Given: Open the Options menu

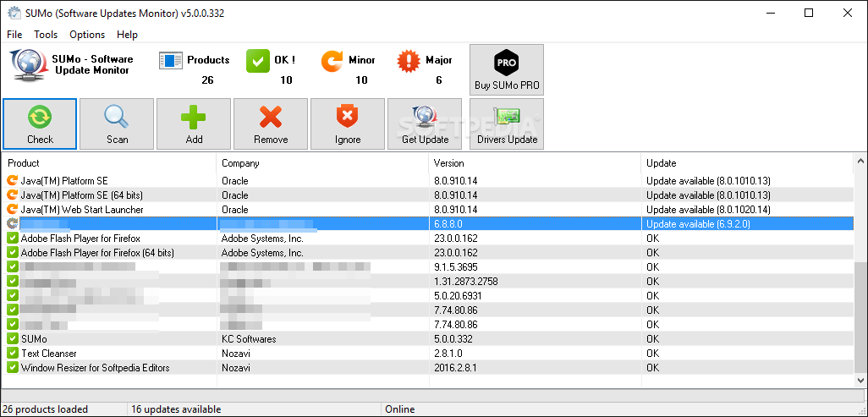Looking at the screenshot, I should point(87,35).
